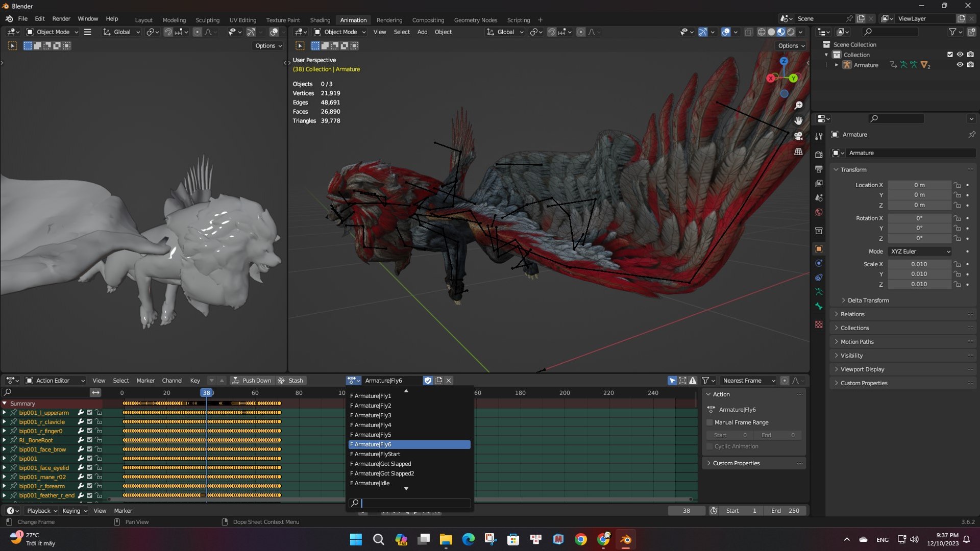Open the Texture properties tab

click(x=819, y=324)
